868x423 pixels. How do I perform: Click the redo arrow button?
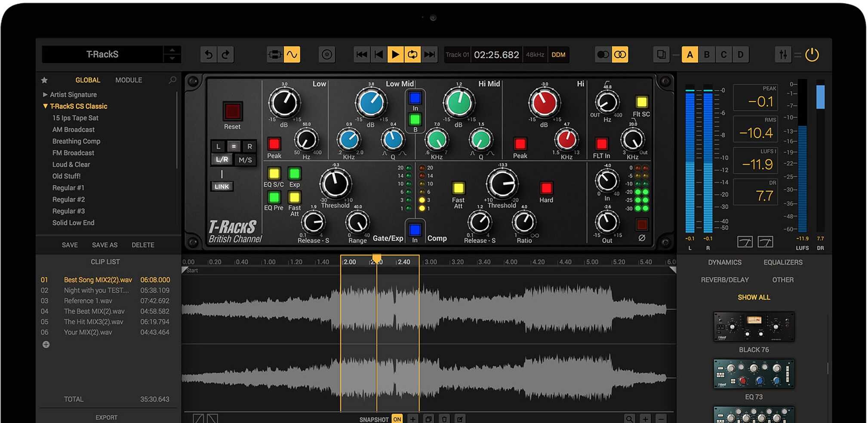point(225,55)
